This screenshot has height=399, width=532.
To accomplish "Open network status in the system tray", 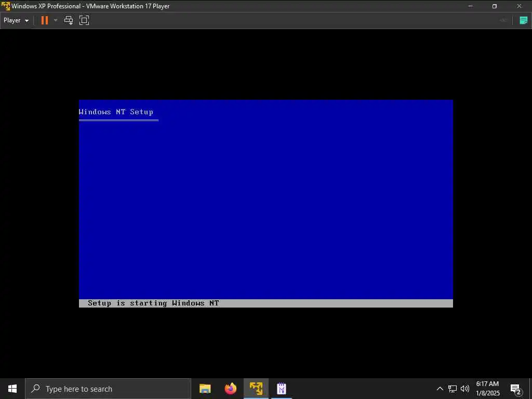I will click(453, 389).
